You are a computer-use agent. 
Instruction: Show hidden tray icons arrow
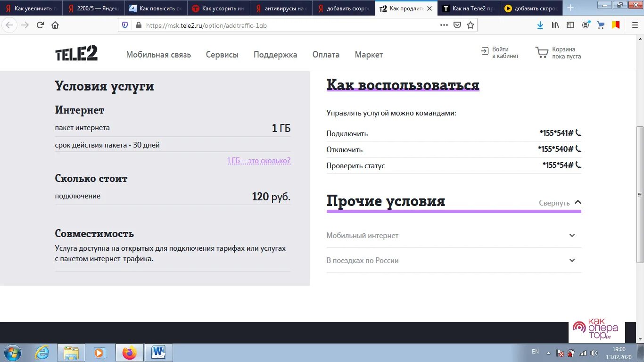tap(548, 353)
